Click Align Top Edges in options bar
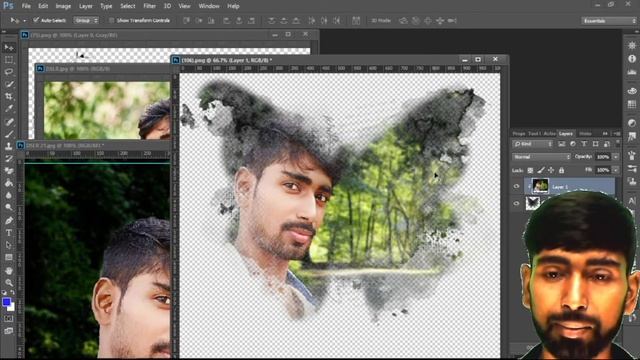This screenshot has width=640, height=360. [x=186, y=20]
